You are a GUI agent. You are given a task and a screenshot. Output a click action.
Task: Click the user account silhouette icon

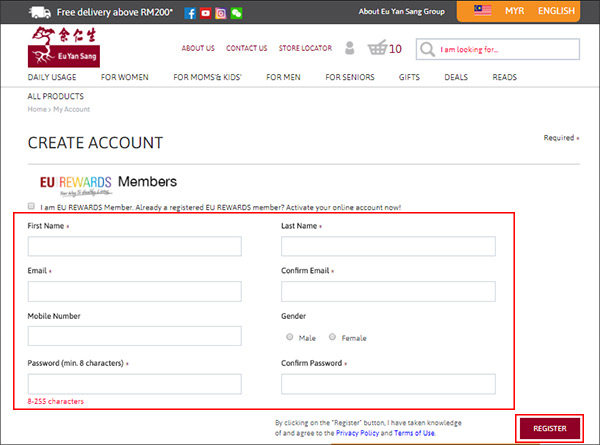pyautogui.click(x=349, y=48)
